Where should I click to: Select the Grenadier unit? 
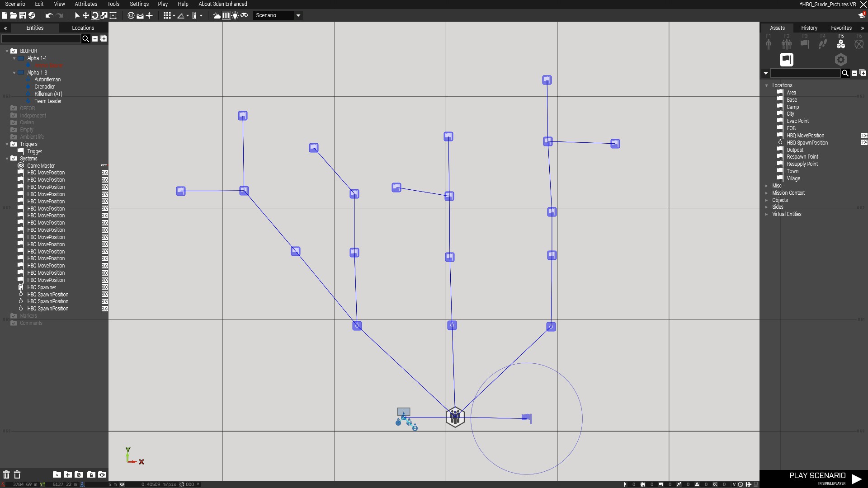[x=44, y=87]
